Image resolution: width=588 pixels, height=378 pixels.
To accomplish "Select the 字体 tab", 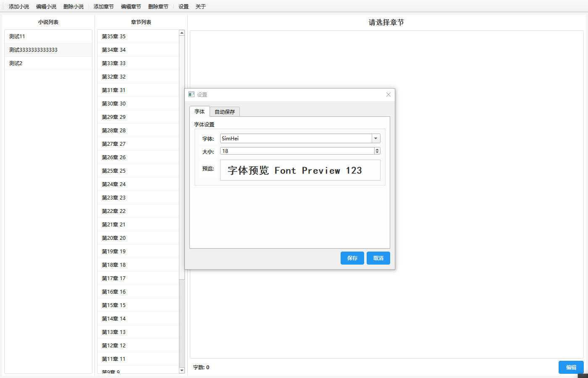I will (199, 111).
